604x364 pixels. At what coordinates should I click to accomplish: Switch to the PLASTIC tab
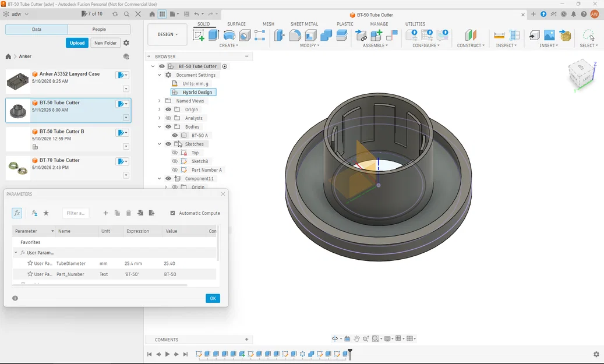(345, 24)
